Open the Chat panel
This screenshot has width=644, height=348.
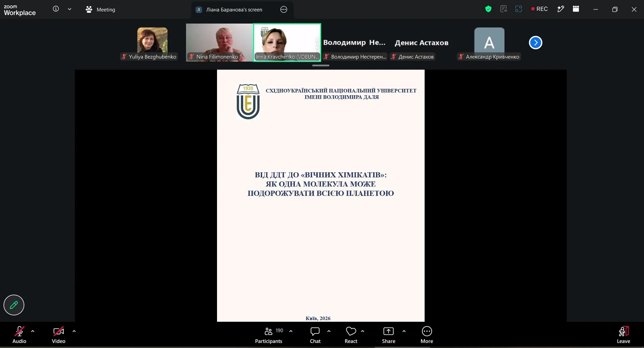click(x=315, y=335)
